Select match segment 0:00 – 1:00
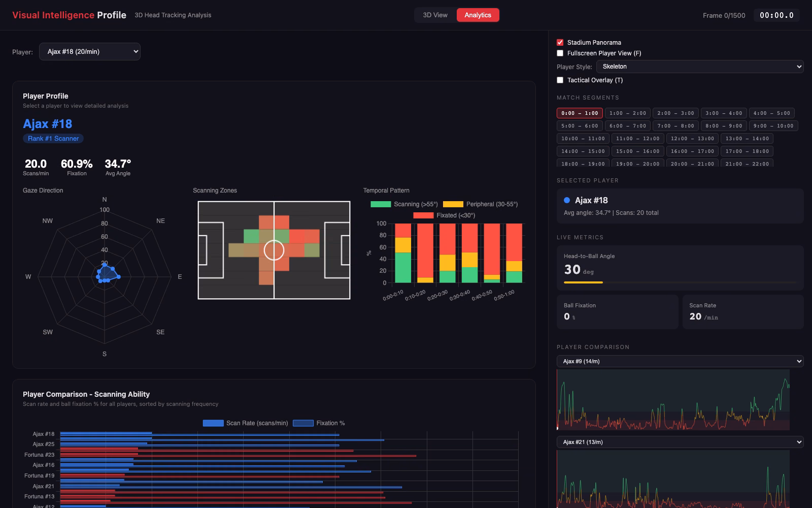This screenshot has height=508, width=812. point(580,113)
